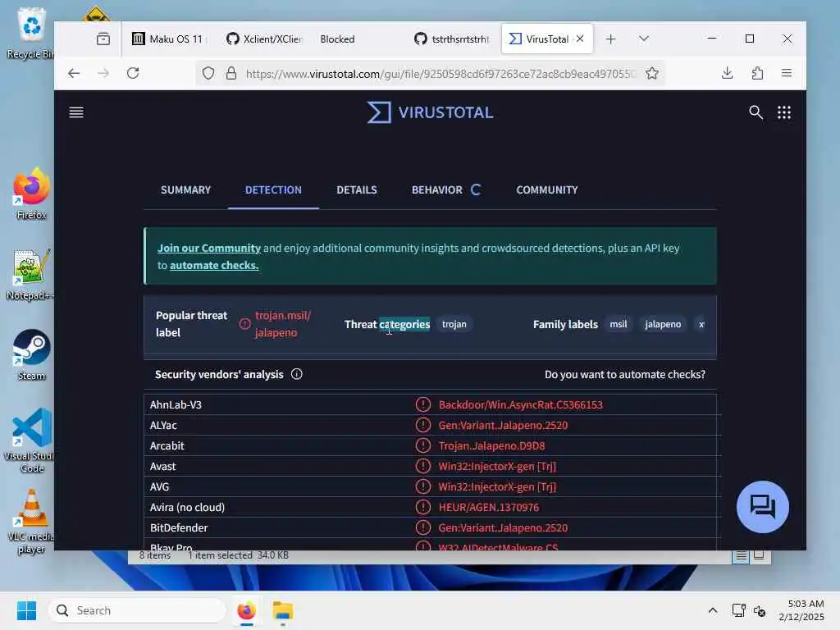Click the site security padlock

pyautogui.click(x=231, y=73)
